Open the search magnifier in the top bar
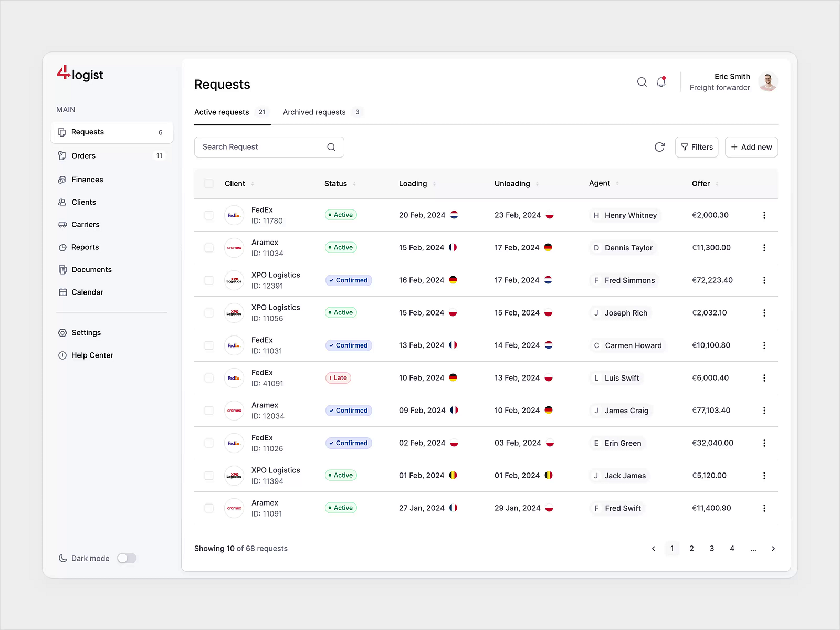 tap(642, 82)
